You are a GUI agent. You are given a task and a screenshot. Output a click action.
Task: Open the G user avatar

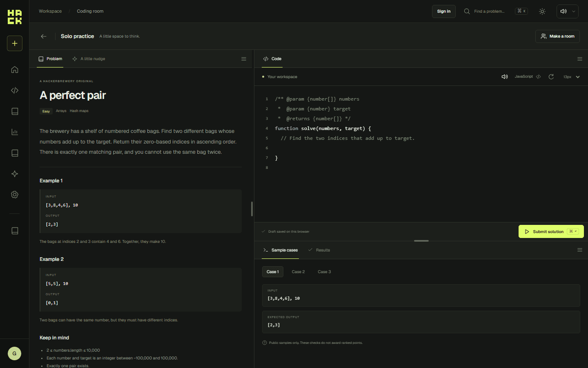tap(14, 353)
